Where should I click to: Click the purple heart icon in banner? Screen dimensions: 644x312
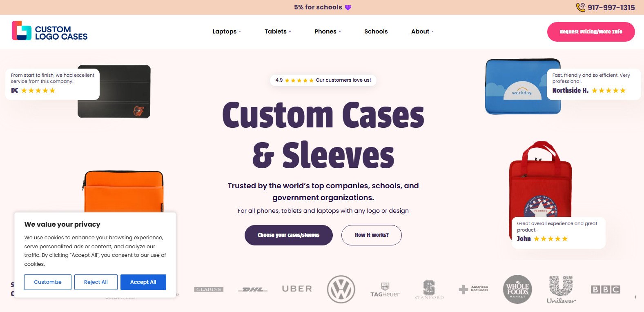348,7
